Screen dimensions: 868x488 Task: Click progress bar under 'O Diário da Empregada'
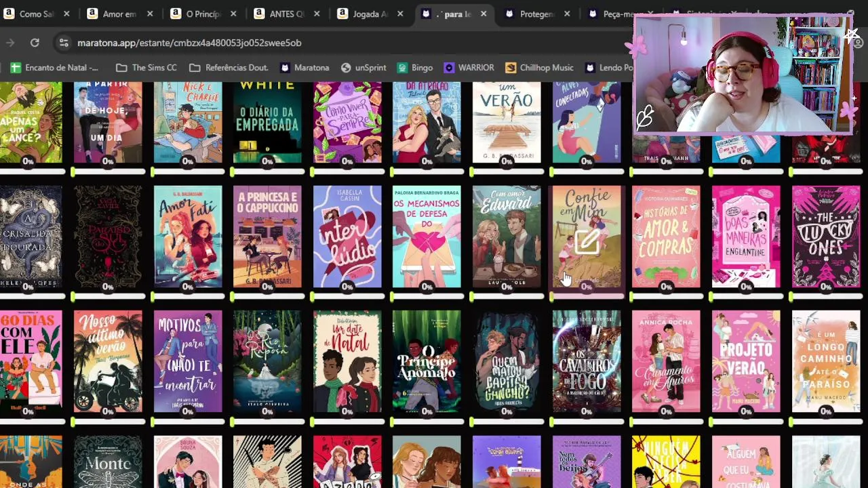coord(269,172)
